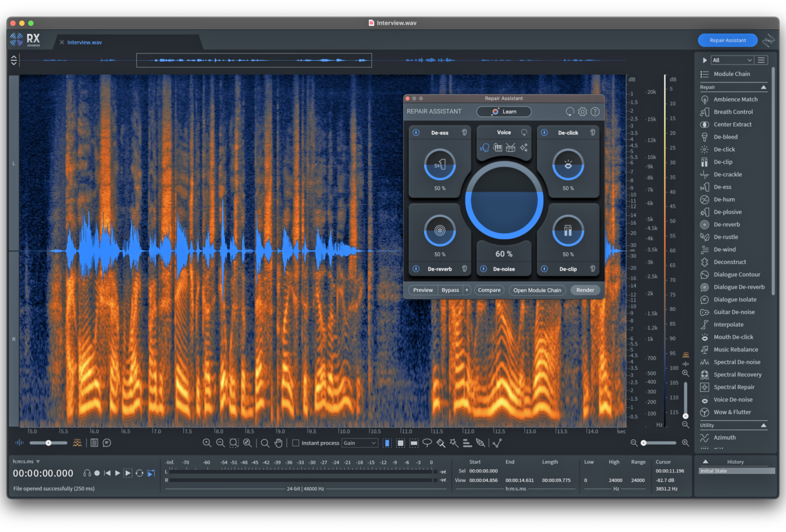The image size is (786, 532).
Task: Enable Instant process checkbox
Action: point(295,443)
